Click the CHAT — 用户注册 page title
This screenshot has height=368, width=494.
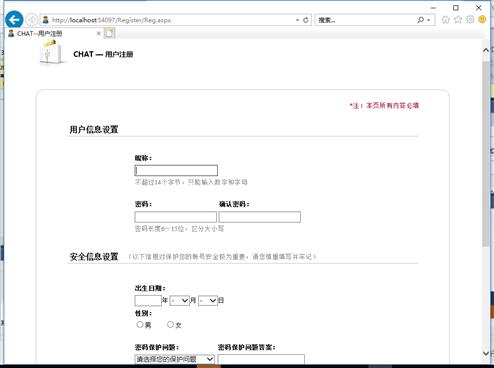pyautogui.click(x=103, y=54)
